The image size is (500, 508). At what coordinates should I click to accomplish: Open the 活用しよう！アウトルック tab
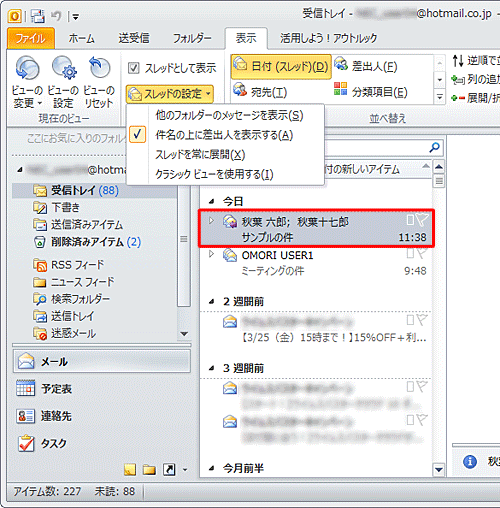click(x=328, y=38)
